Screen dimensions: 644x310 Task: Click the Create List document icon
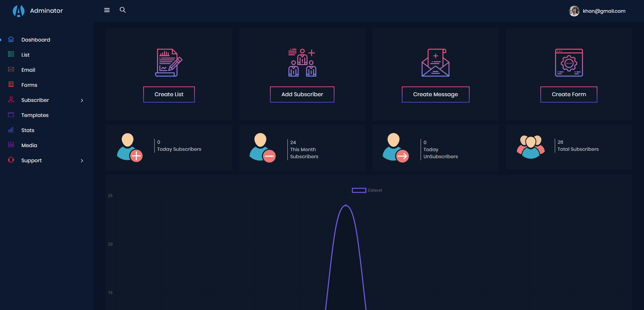click(x=169, y=63)
